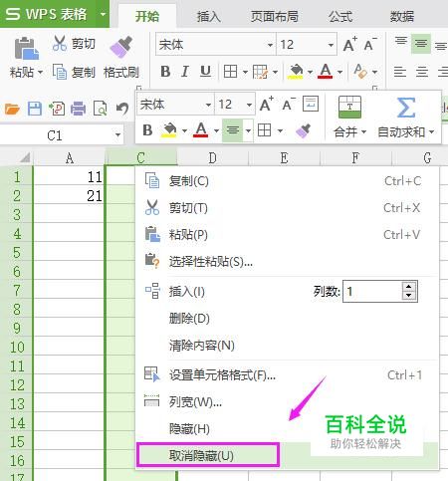The height and width of the screenshot is (481, 448).
Task: Click Bold in the mini toolbar
Action: point(147,130)
